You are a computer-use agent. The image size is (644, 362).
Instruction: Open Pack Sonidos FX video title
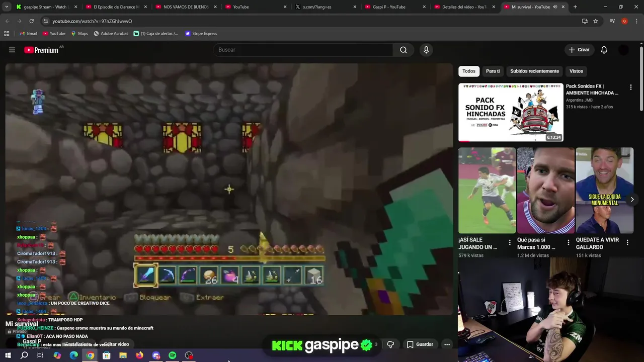click(592, 89)
